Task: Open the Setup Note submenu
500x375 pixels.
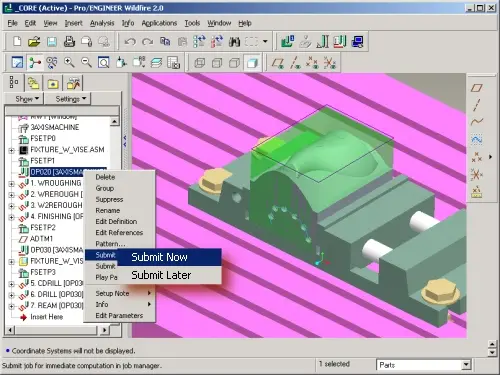Action: 120,293
